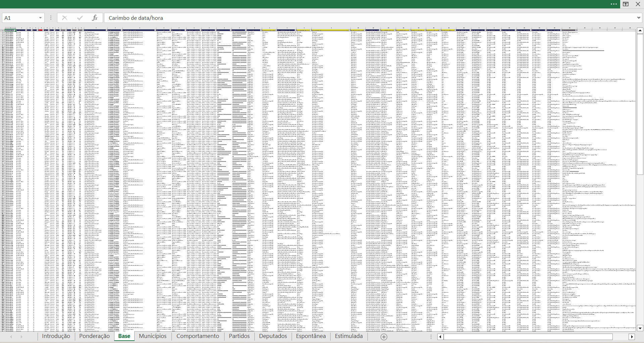Image resolution: width=644 pixels, height=343 pixels.
Task: Switch to the Espontânea sheet tab
Action: (x=311, y=336)
